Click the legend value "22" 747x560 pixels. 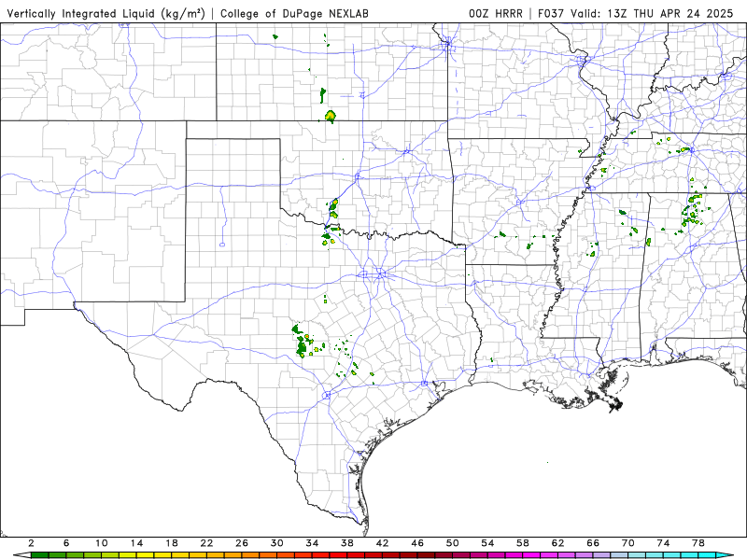(206, 543)
